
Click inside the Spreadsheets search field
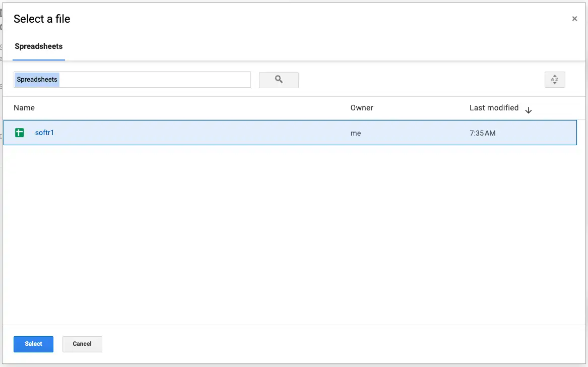point(132,80)
